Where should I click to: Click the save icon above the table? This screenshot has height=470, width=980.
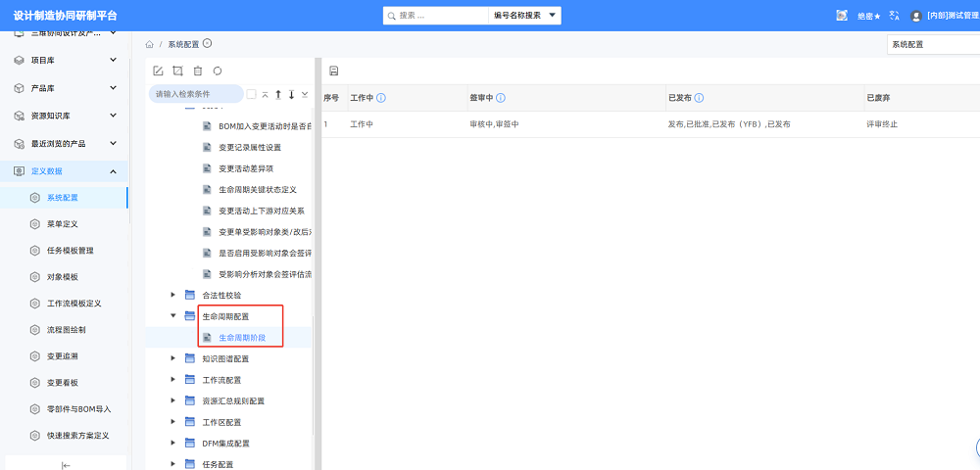334,70
